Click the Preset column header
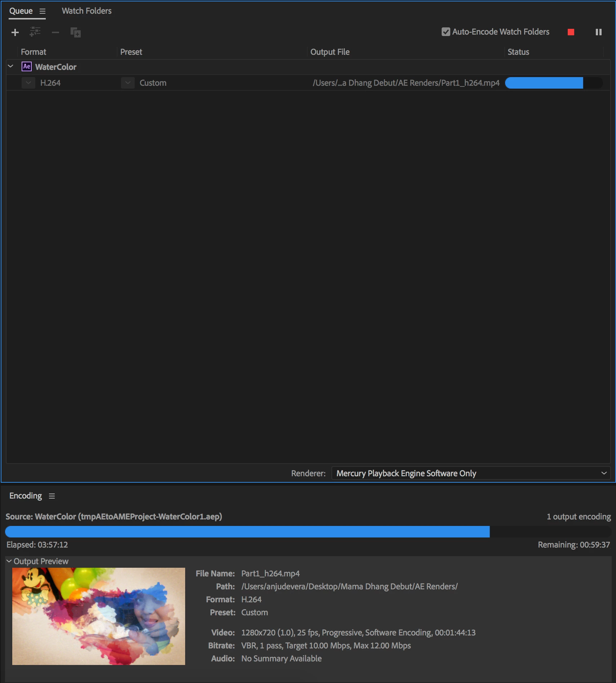This screenshot has height=683, width=616. tap(131, 52)
